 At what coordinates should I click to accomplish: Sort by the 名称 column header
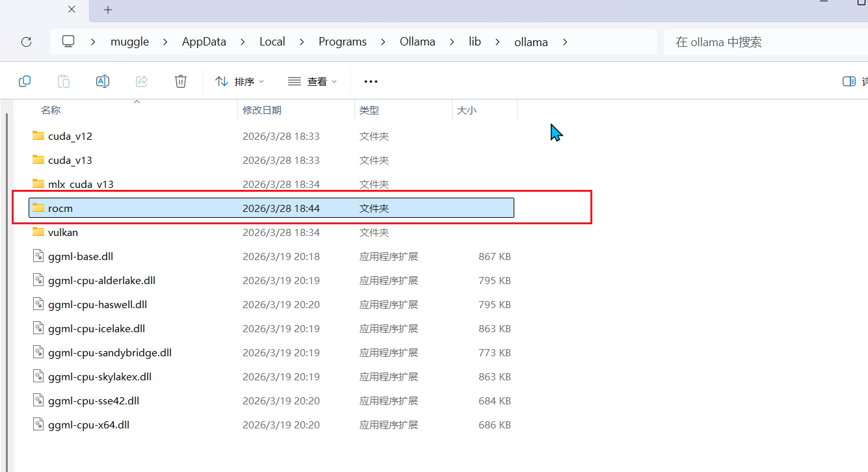(51, 111)
